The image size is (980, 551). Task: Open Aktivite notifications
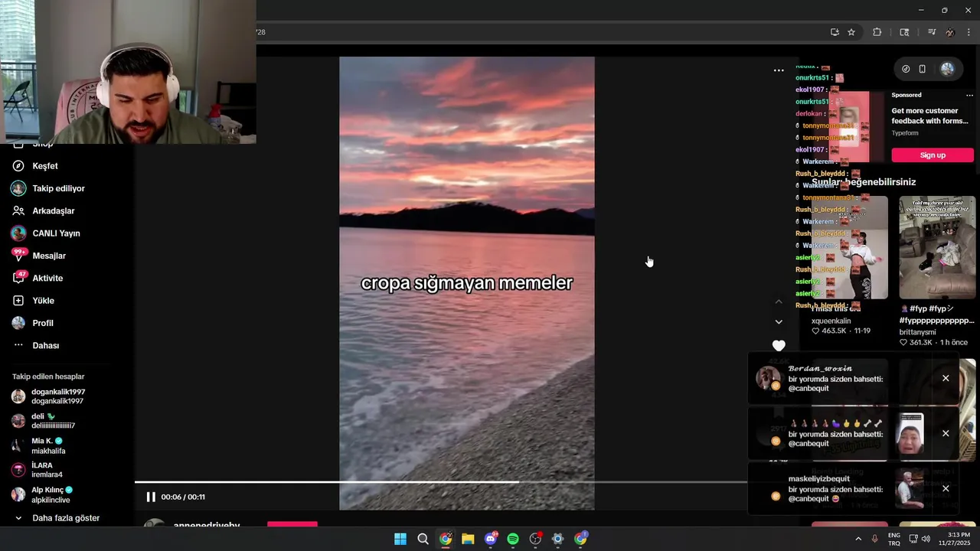point(47,278)
